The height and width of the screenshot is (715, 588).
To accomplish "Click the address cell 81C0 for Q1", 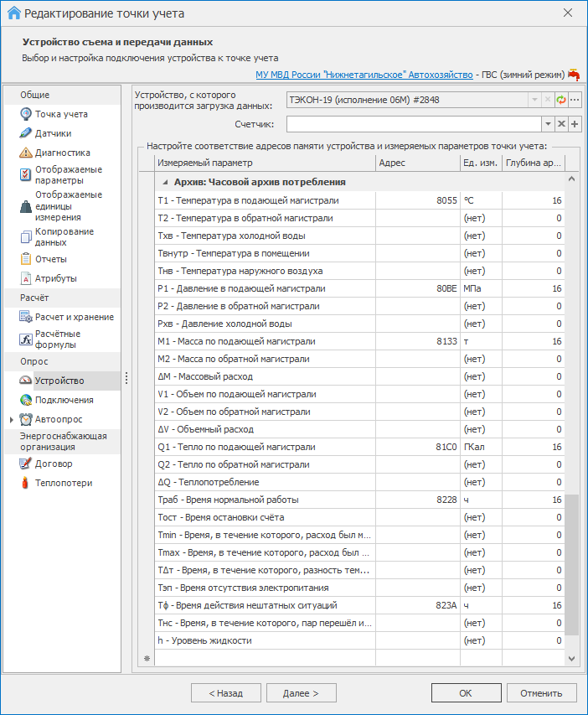I will tap(418, 448).
